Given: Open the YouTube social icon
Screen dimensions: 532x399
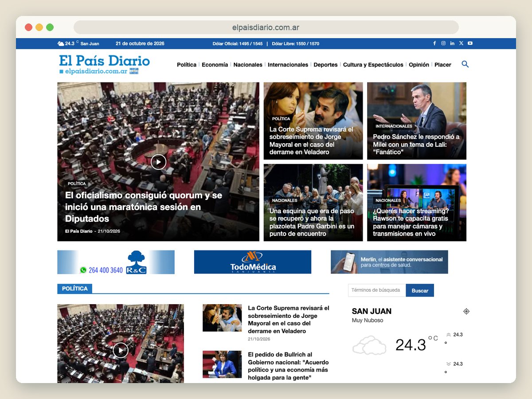Looking at the screenshot, I should [x=470, y=43].
